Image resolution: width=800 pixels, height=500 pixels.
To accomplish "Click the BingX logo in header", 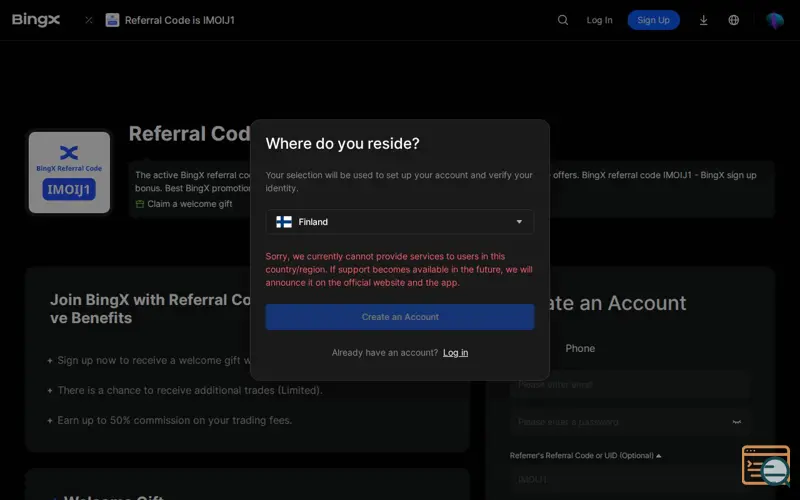I will pyautogui.click(x=36, y=20).
